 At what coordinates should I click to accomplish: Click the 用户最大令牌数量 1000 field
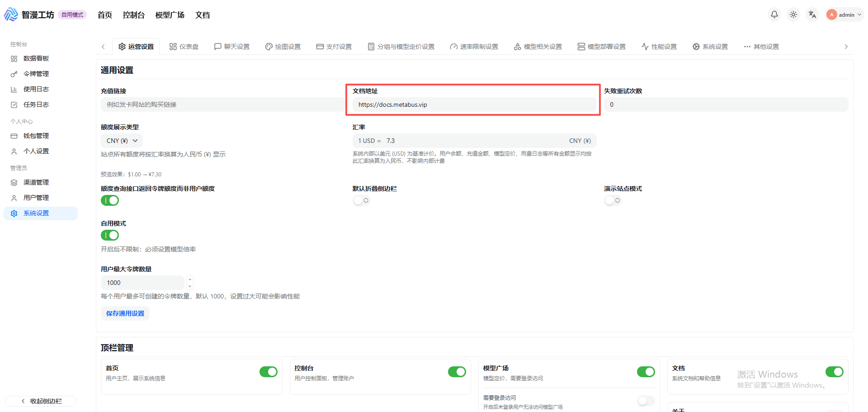click(x=142, y=283)
